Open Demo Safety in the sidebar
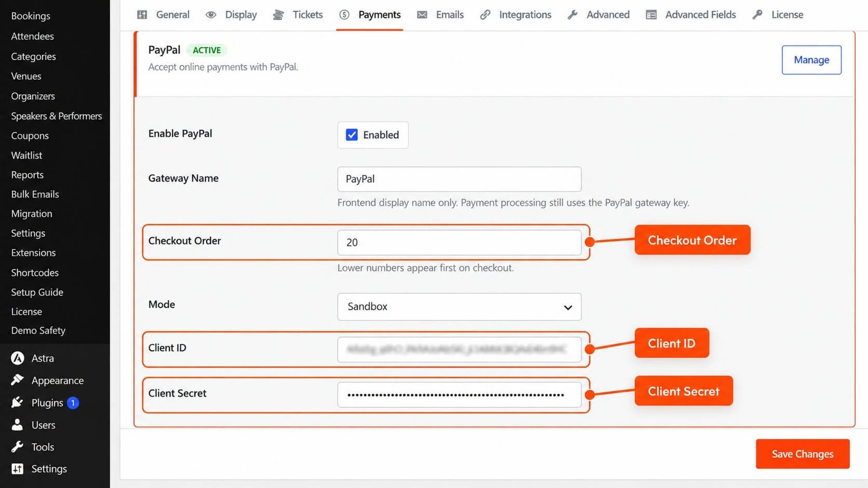This screenshot has width=868, height=488. click(38, 330)
